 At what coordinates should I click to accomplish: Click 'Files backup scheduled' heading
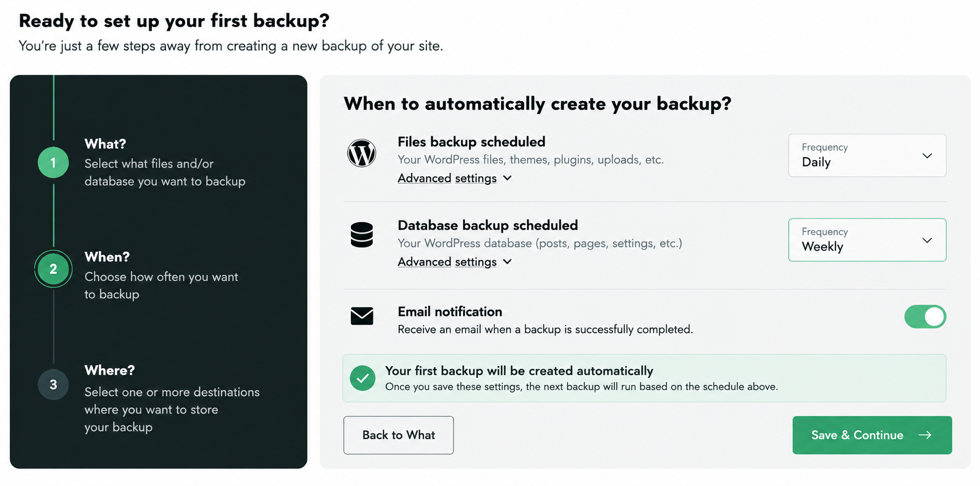(471, 142)
